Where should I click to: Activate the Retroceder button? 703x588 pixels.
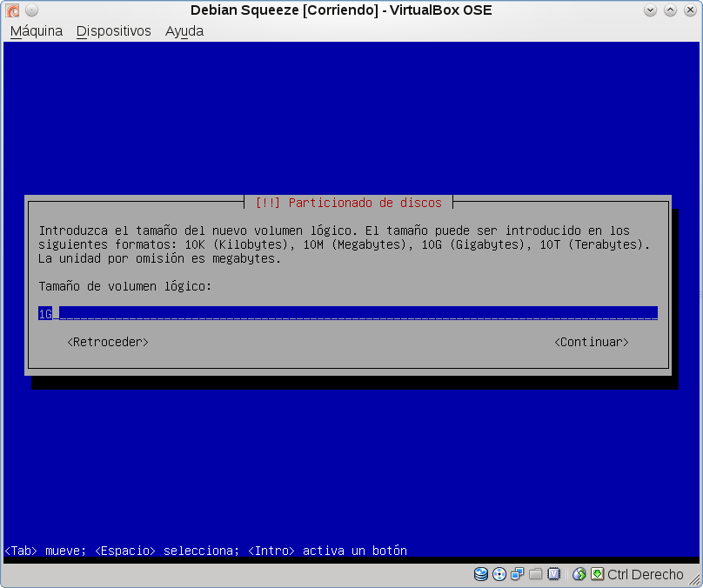pyautogui.click(x=108, y=342)
